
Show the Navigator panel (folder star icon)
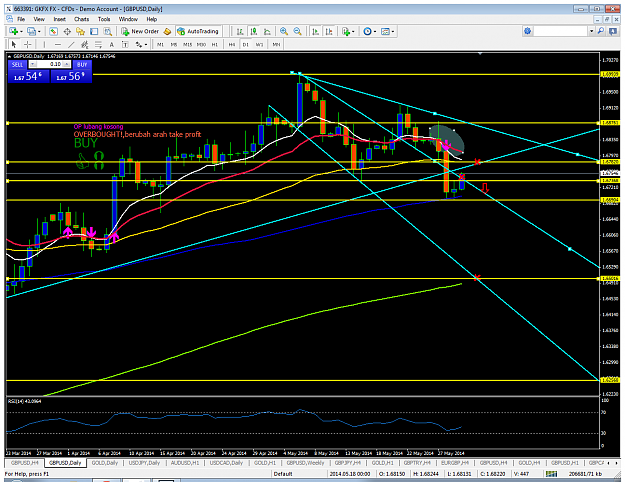click(x=81, y=31)
